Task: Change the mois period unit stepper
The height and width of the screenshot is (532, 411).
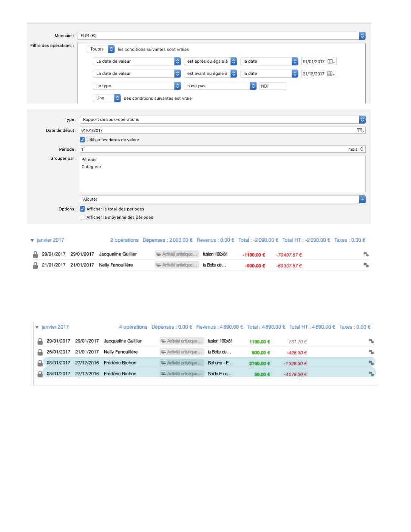Action: (362, 149)
